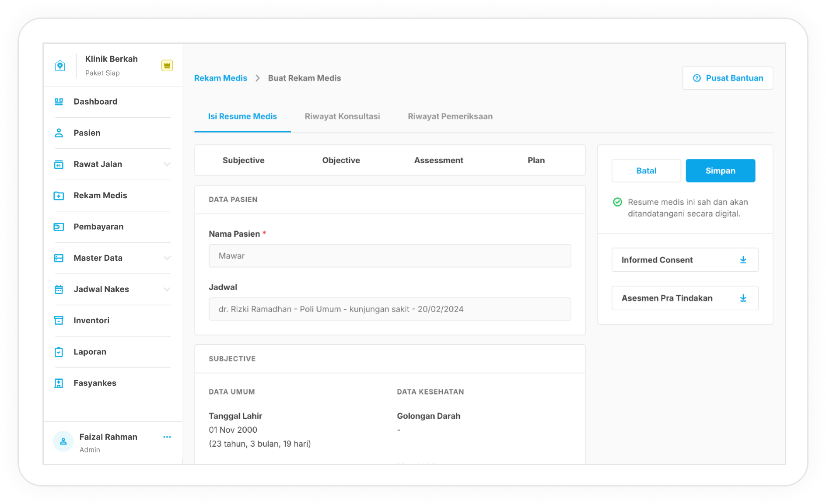The height and width of the screenshot is (504, 826).
Task: Click the Laporan clipboard icon
Action: pos(59,352)
